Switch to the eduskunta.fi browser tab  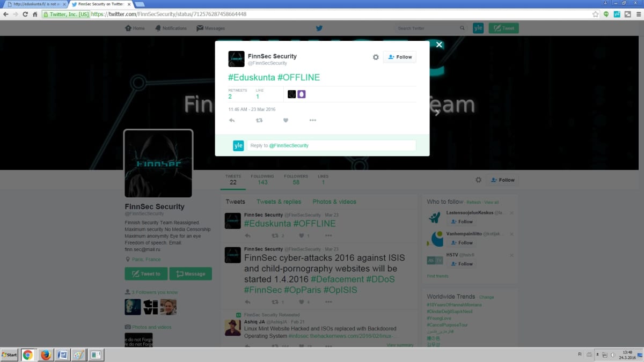(35, 4)
